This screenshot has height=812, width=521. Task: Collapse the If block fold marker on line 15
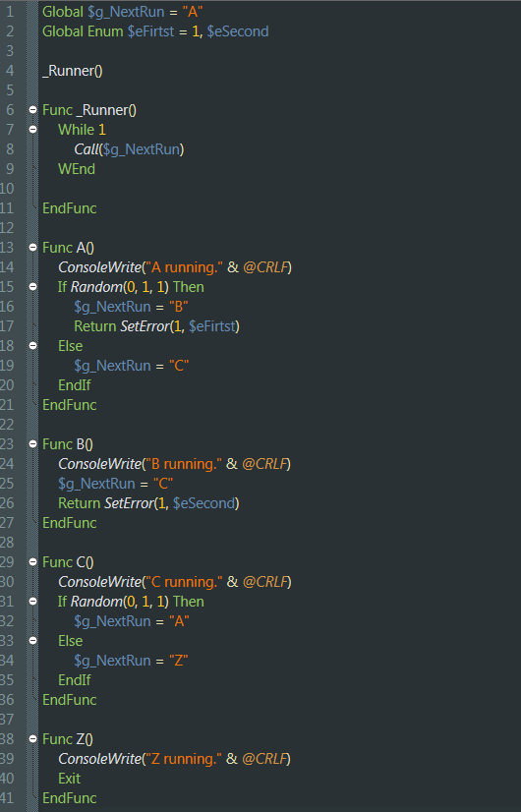coord(32,287)
